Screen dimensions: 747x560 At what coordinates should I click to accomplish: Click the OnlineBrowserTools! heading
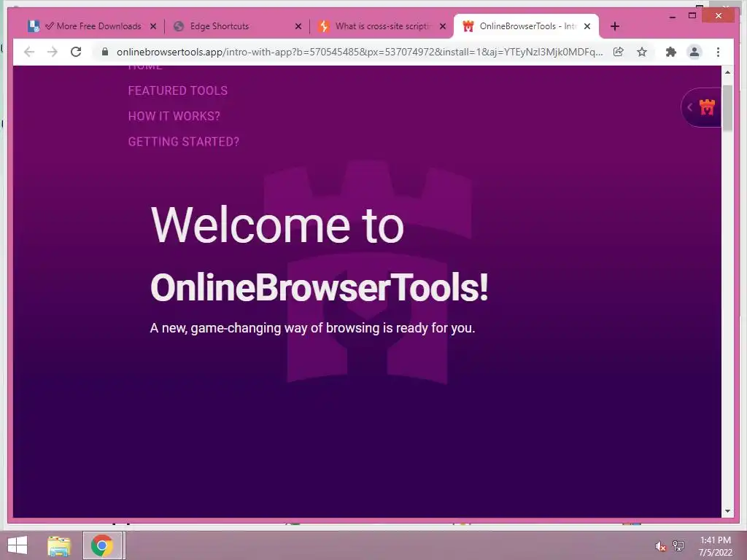[x=320, y=287]
